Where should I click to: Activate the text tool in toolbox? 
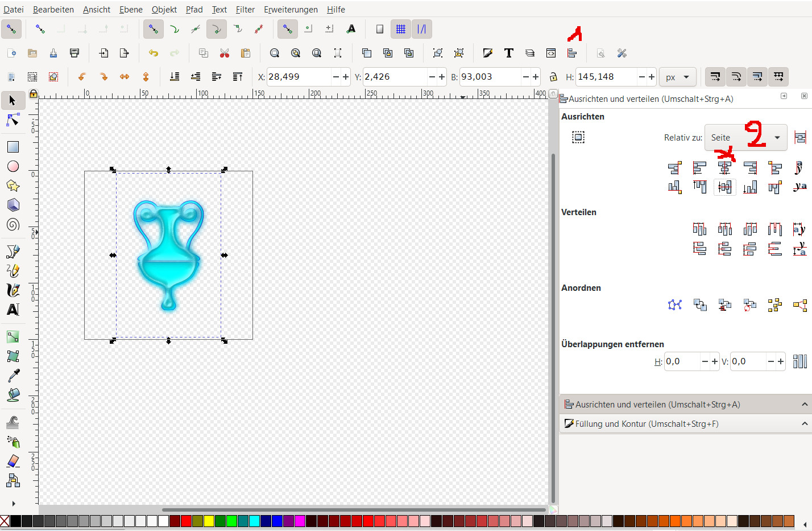coord(13,310)
